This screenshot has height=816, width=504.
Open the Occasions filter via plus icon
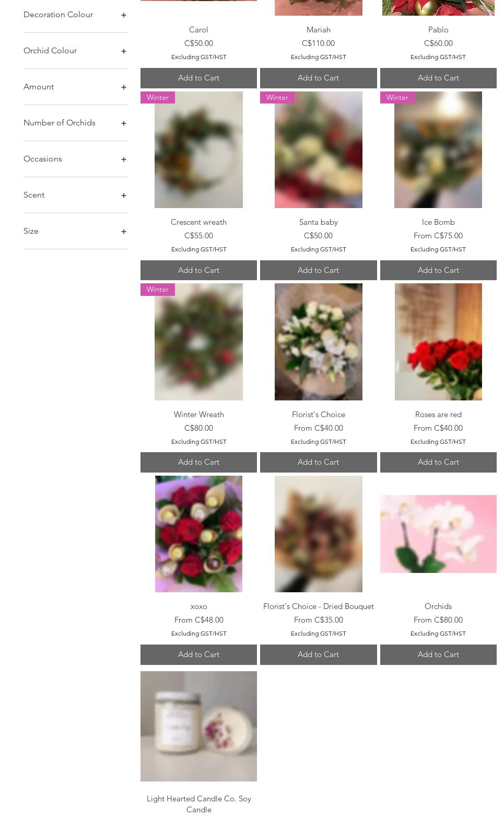click(123, 159)
